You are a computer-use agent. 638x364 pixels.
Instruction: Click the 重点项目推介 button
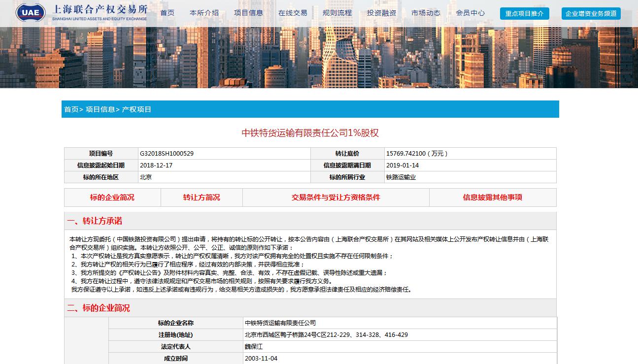(x=525, y=14)
